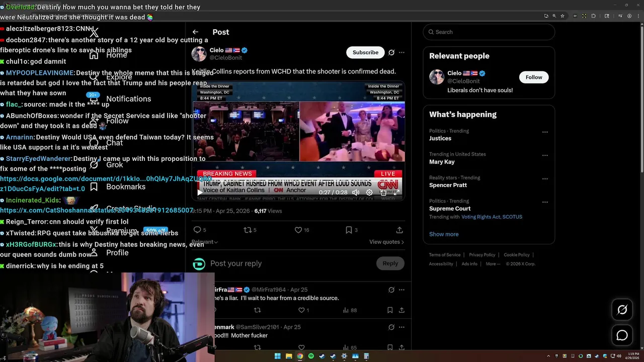Open video in picture-in-picture

tap(383, 193)
